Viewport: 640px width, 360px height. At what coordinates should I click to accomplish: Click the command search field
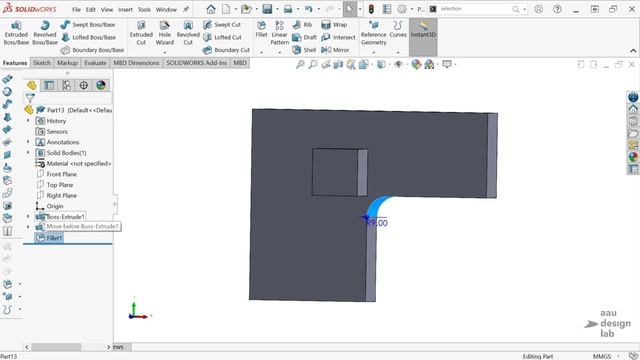(x=476, y=9)
